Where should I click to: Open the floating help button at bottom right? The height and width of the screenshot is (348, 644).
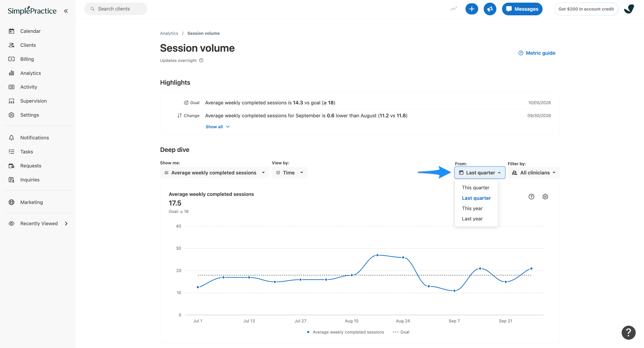[628, 332]
